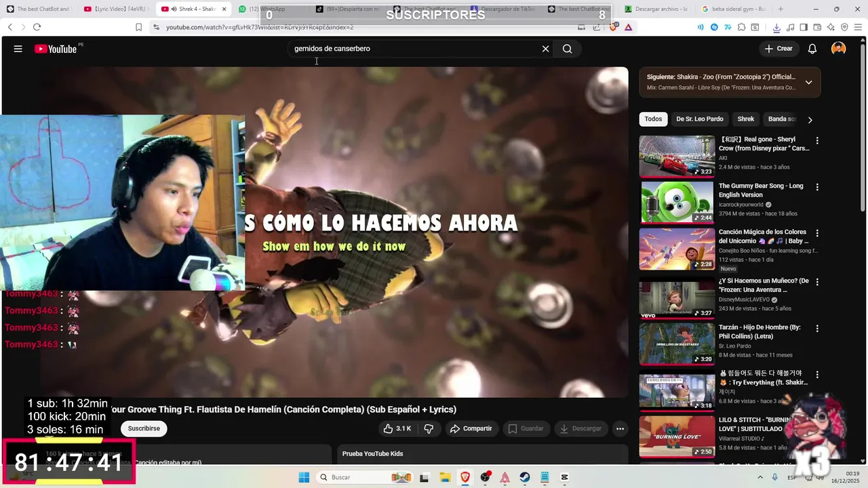Select the 'De Sr. Leo Pardo' chip
The width and height of the screenshot is (868, 488).
click(x=700, y=119)
